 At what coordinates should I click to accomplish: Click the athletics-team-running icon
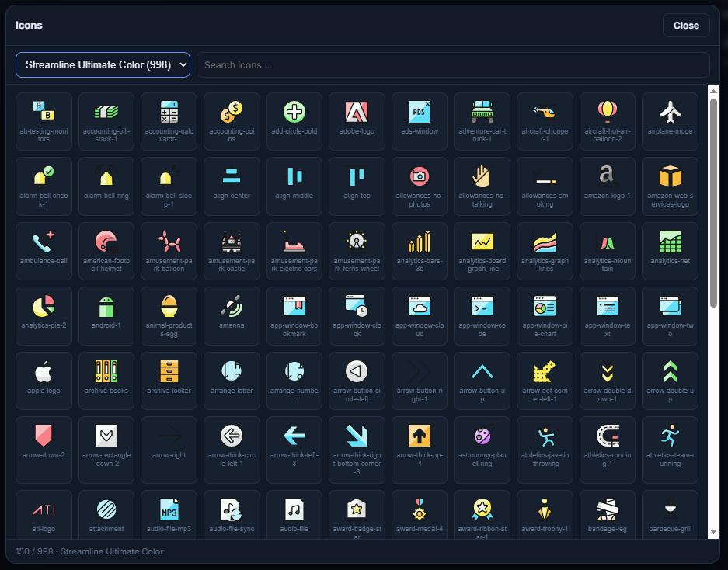coord(670,450)
